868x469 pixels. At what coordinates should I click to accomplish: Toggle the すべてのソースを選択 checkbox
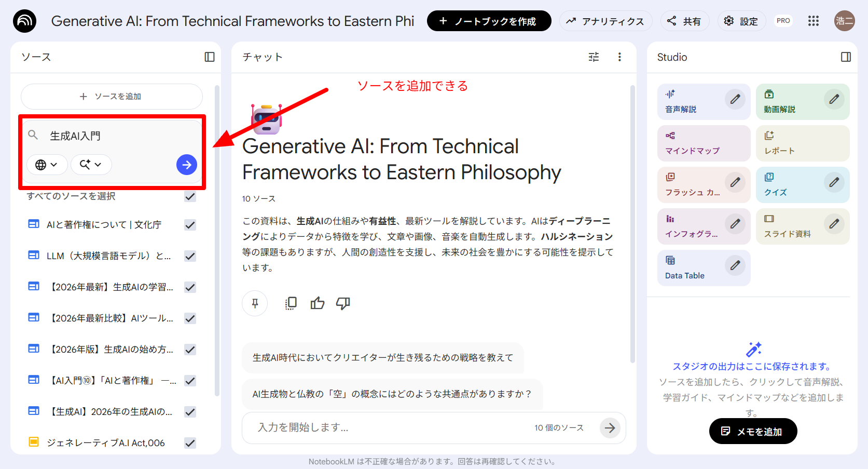tap(190, 196)
